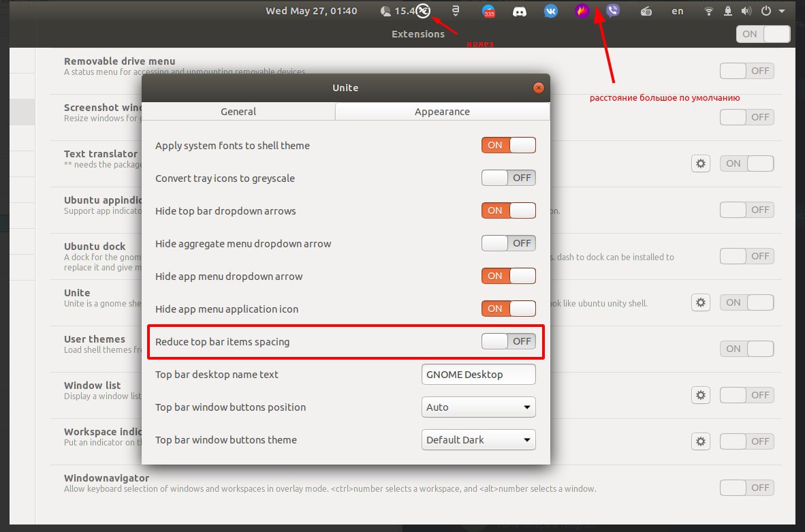Open Top bar window buttons theme dropdown
805x532 pixels.
[x=479, y=440]
